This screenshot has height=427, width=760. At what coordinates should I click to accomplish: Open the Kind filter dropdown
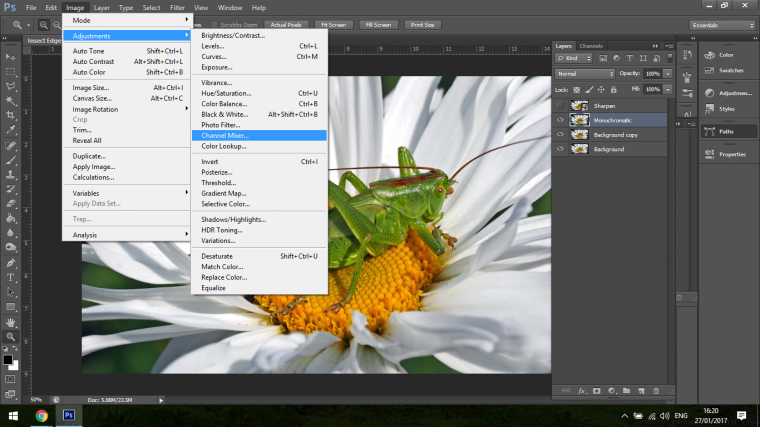click(x=574, y=58)
